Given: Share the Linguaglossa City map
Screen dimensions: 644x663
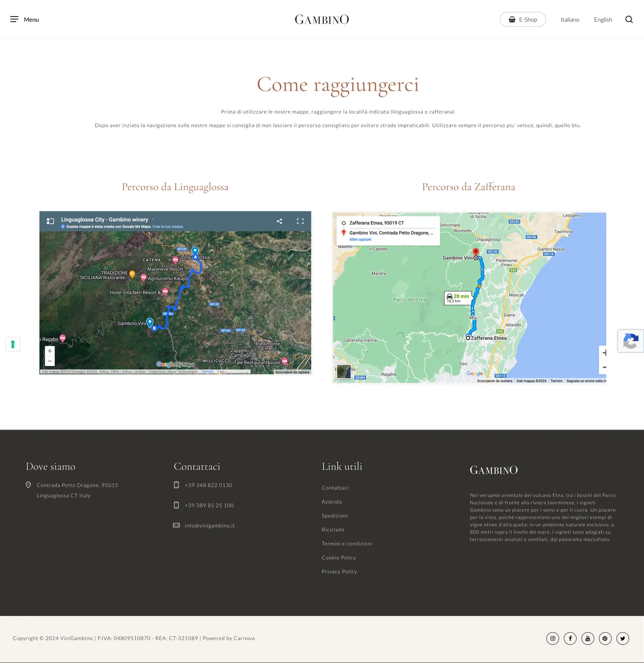Looking at the screenshot, I should click(279, 221).
